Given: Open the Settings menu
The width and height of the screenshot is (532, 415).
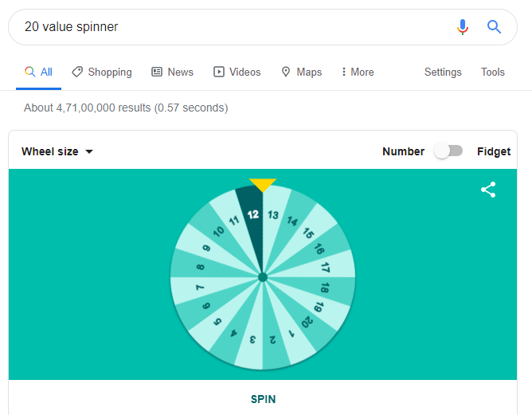Looking at the screenshot, I should pyautogui.click(x=443, y=72).
